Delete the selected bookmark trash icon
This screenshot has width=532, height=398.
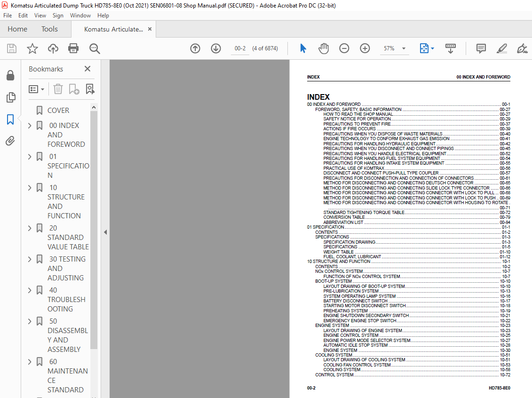tap(58, 89)
